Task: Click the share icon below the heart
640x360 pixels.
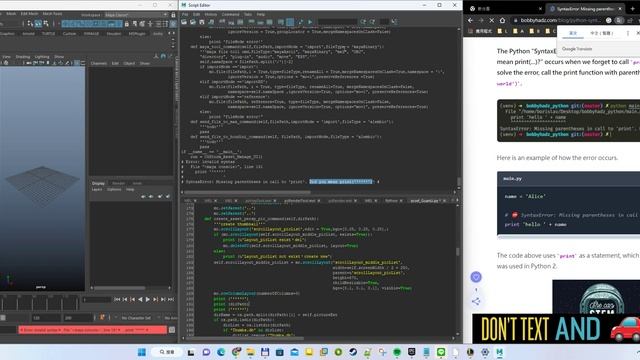Action: (x=476, y=302)
